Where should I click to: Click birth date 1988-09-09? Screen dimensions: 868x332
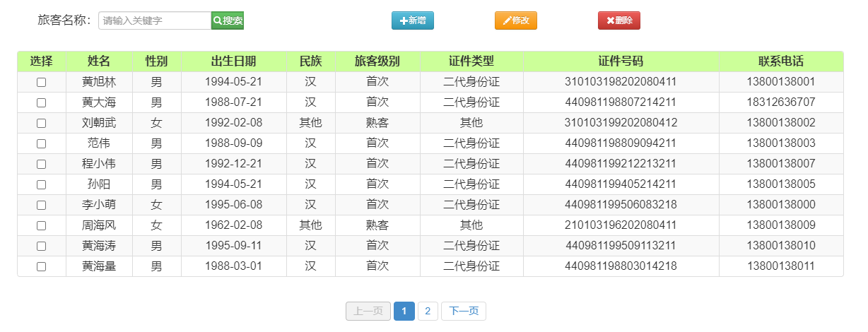pos(234,143)
